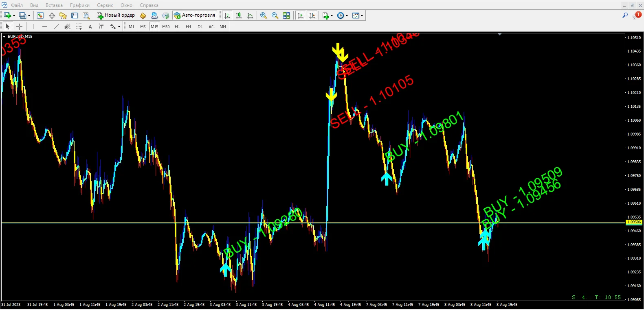Open the virtual hosting cloud icon
The image size is (644, 310).
tap(154, 15)
